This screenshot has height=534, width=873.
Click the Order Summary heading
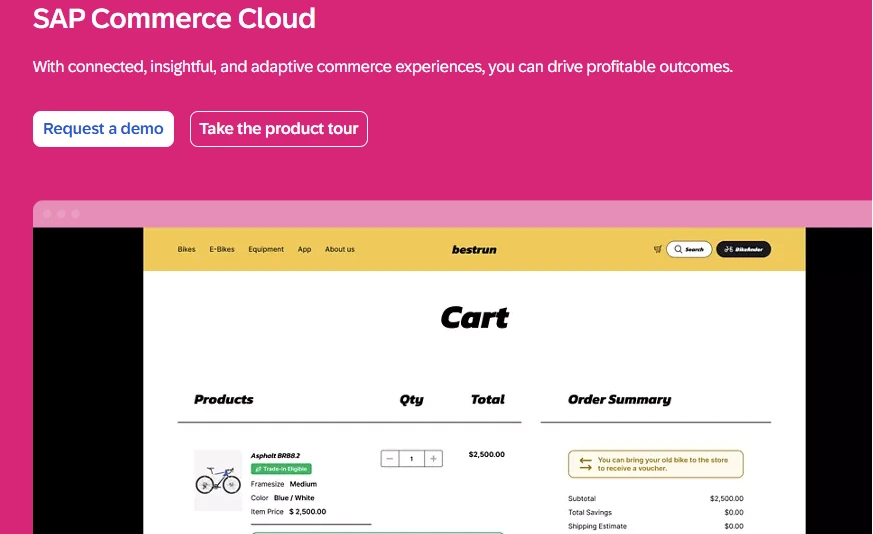619,399
